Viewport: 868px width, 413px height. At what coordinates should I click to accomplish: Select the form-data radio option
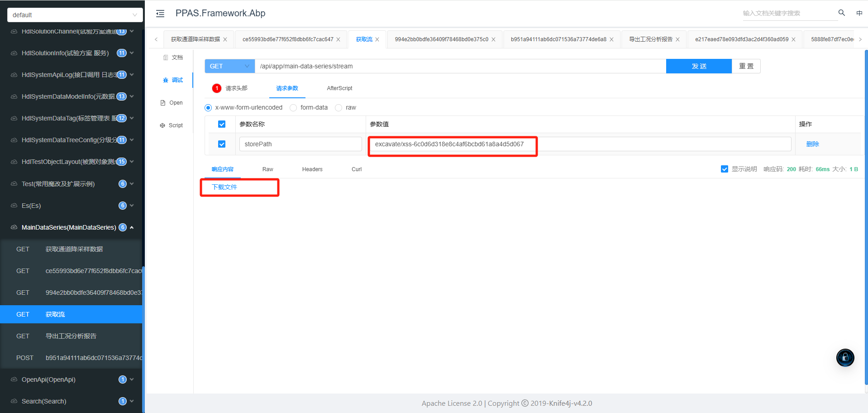(x=293, y=108)
